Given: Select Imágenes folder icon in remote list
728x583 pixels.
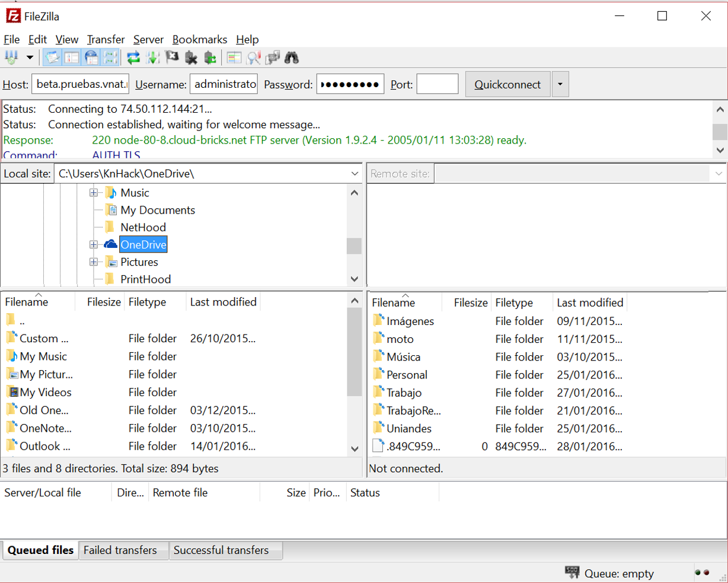Looking at the screenshot, I should (378, 321).
